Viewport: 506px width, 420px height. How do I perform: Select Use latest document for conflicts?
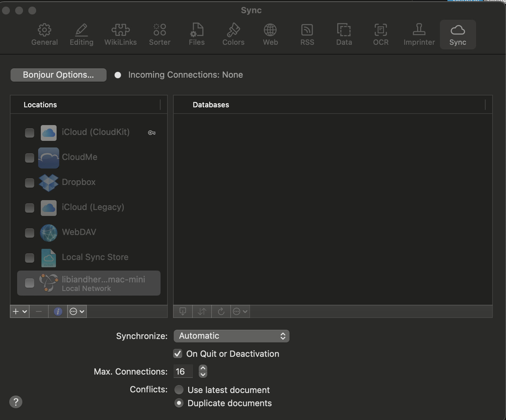click(x=179, y=390)
